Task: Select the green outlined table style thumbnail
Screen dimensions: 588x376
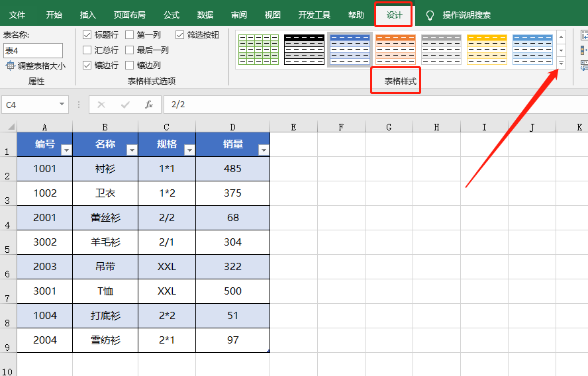Action: coord(258,50)
